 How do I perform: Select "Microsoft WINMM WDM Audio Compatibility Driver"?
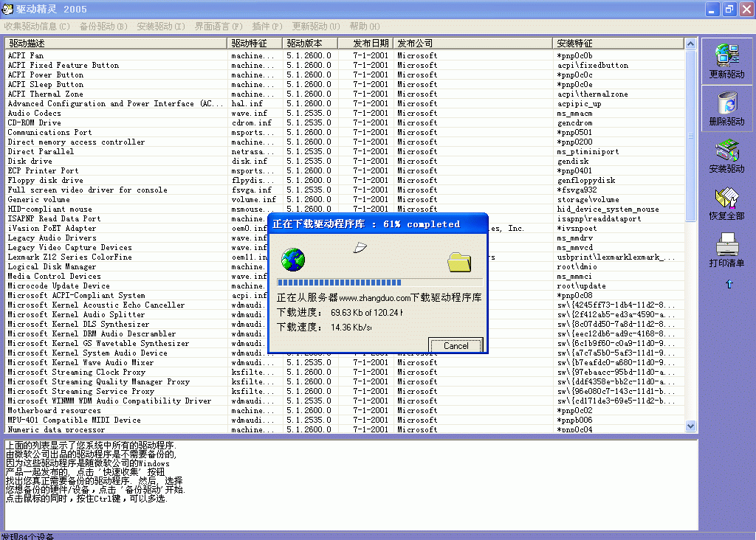pyautogui.click(x=345, y=401)
